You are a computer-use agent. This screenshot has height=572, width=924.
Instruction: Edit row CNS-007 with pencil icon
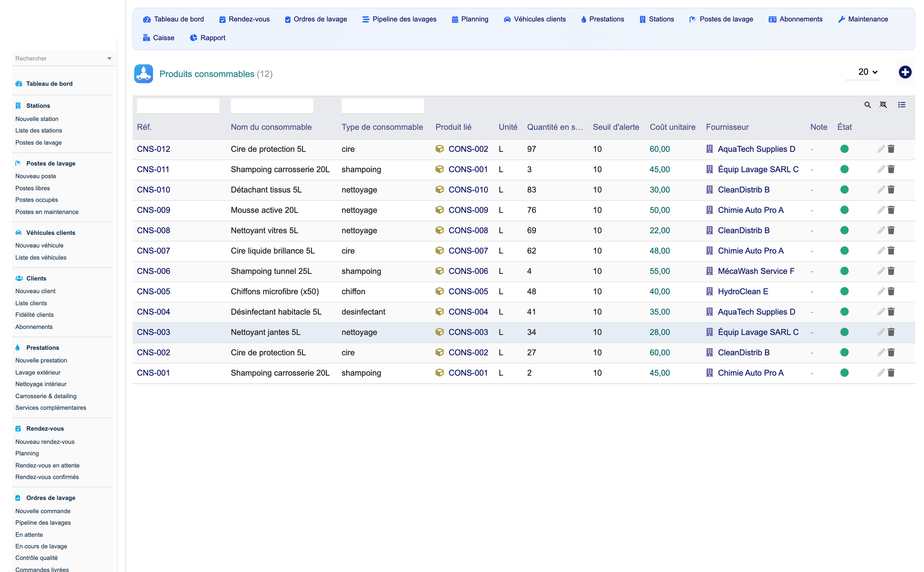[x=881, y=251]
